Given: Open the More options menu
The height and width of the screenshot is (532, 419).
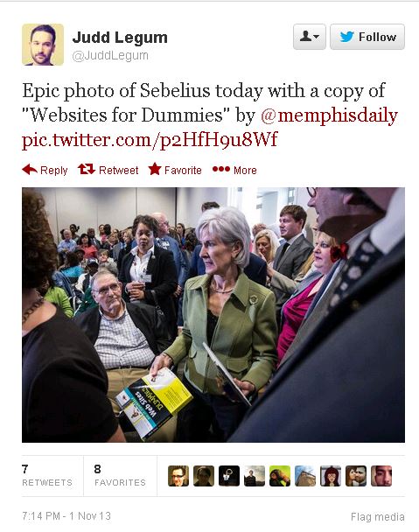Looking at the screenshot, I should 234,170.
